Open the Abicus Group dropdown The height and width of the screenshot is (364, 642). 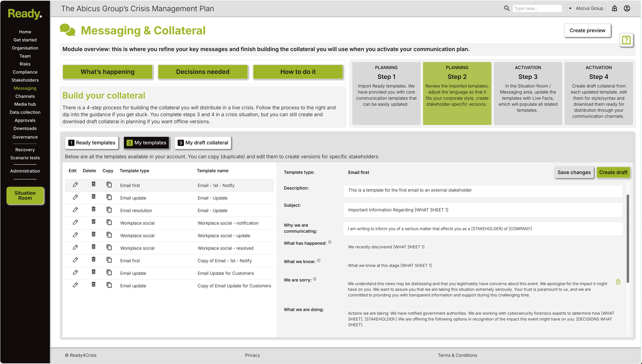tap(586, 8)
